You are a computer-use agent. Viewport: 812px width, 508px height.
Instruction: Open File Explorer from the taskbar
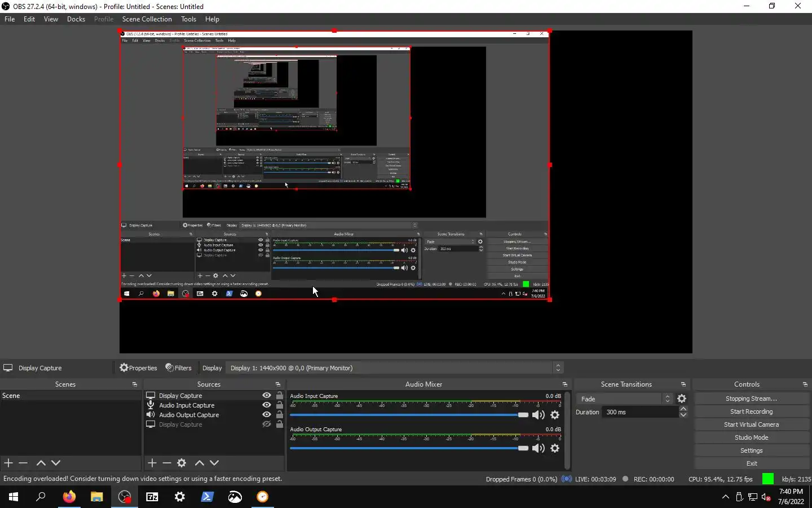97,497
